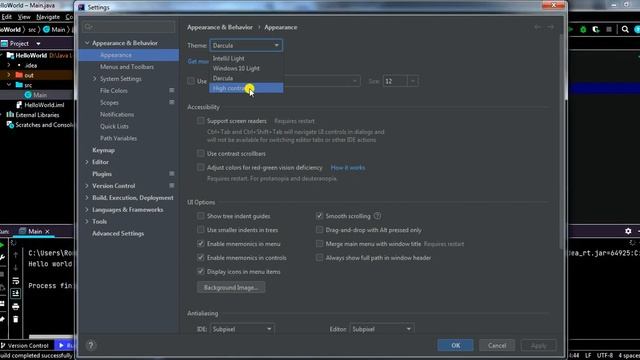Expand Editor settings group

[87, 162]
